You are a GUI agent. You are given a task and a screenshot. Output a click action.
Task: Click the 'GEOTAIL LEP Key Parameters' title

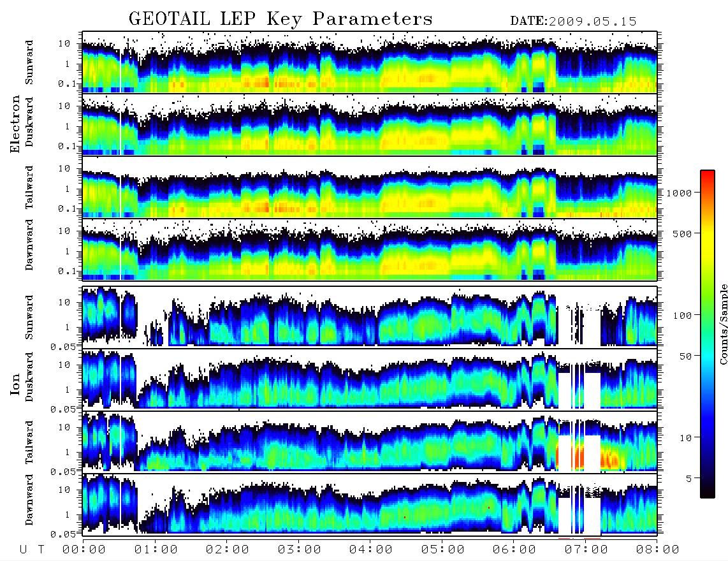(280, 19)
